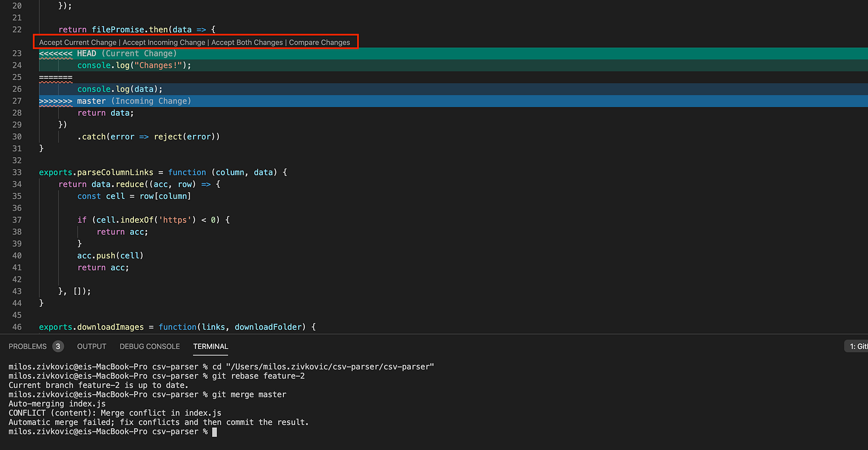The height and width of the screenshot is (450, 868).
Task: Click line number 46 in the gutter
Action: (x=16, y=327)
